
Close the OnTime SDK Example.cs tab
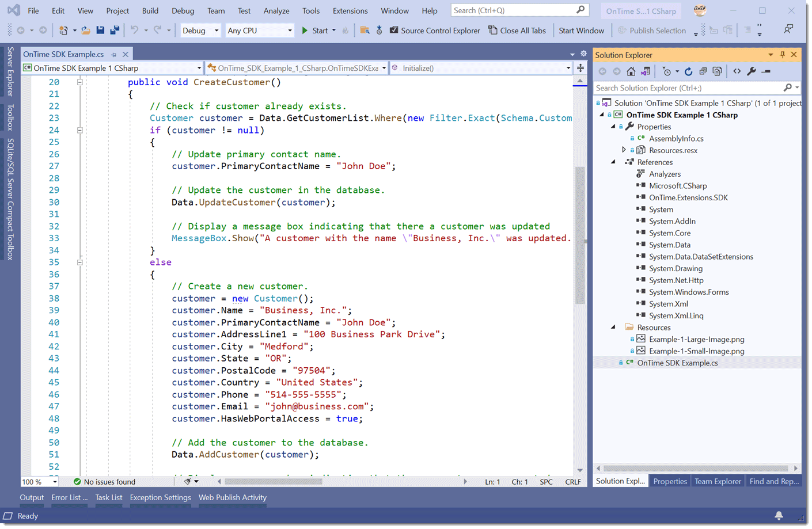[x=125, y=54]
